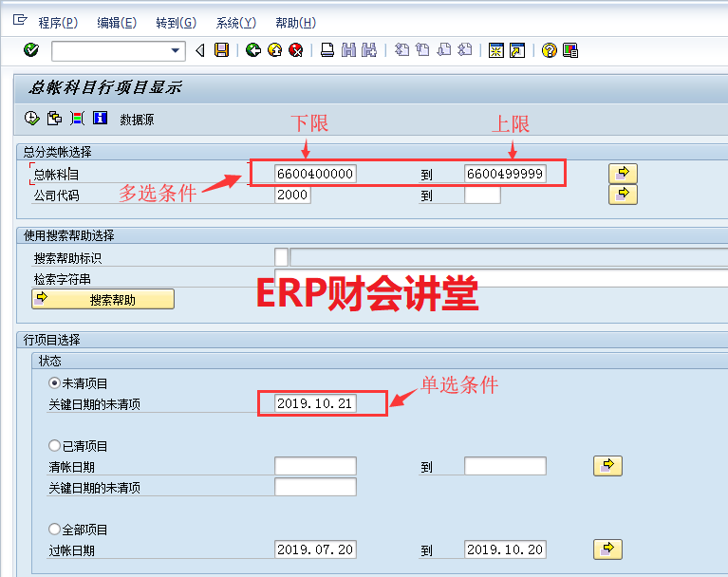Image resolution: width=728 pixels, height=577 pixels.
Task: Click the 数据源 button
Action: click(137, 120)
